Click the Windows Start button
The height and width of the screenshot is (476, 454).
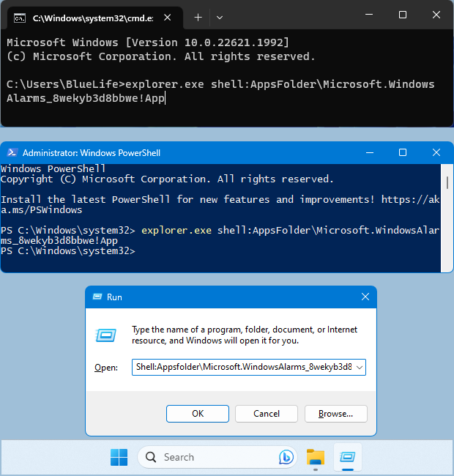tap(119, 457)
